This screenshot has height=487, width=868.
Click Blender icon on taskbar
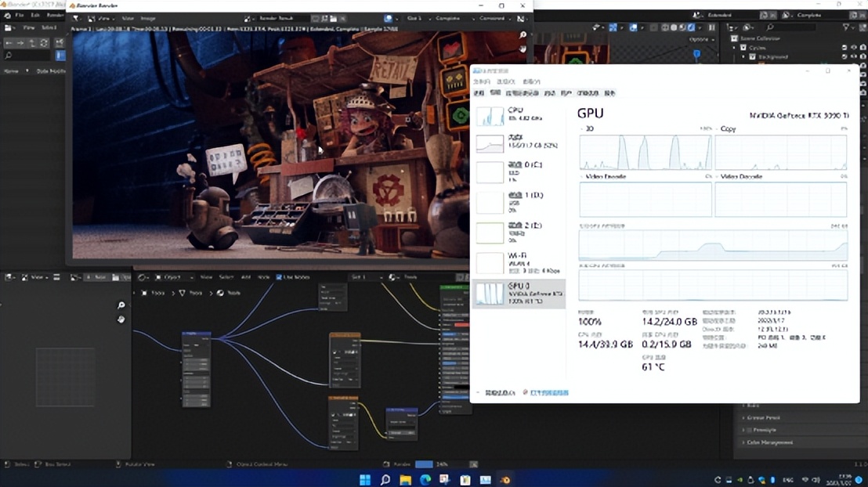click(x=505, y=479)
